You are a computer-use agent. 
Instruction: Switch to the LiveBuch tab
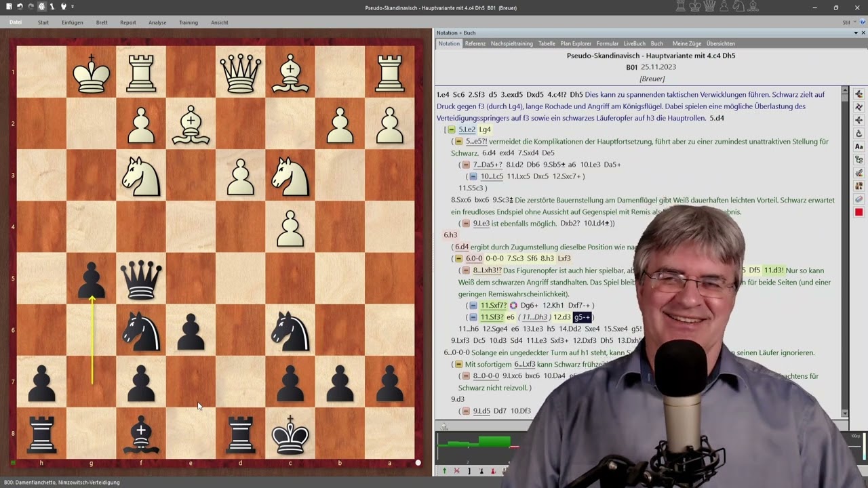point(635,43)
